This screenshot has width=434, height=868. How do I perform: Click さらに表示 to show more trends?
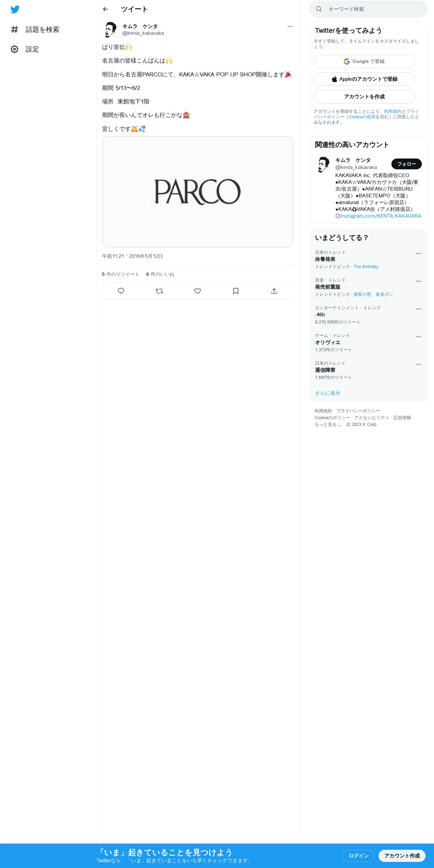(328, 393)
